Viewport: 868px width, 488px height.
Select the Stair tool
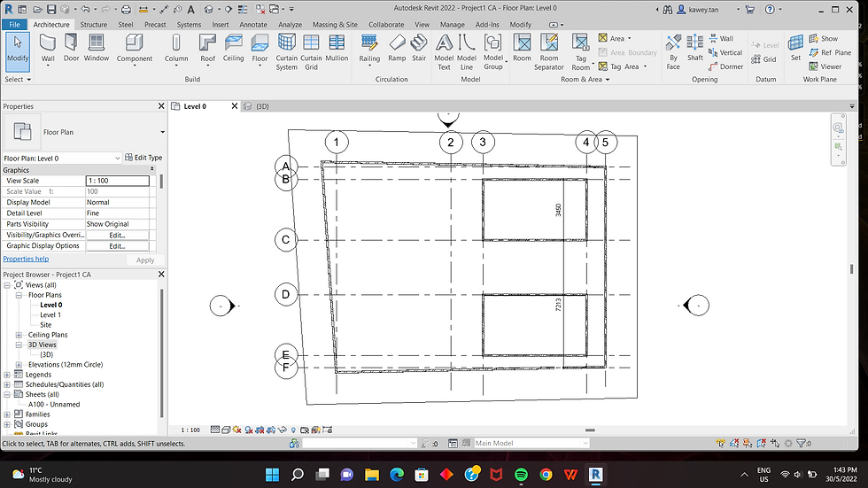coord(419,48)
